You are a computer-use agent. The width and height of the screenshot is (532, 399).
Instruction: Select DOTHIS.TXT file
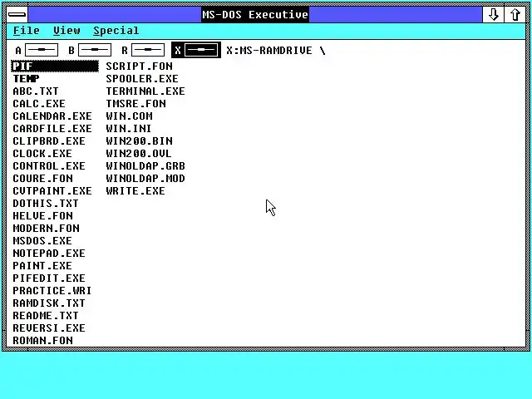coord(46,204)
